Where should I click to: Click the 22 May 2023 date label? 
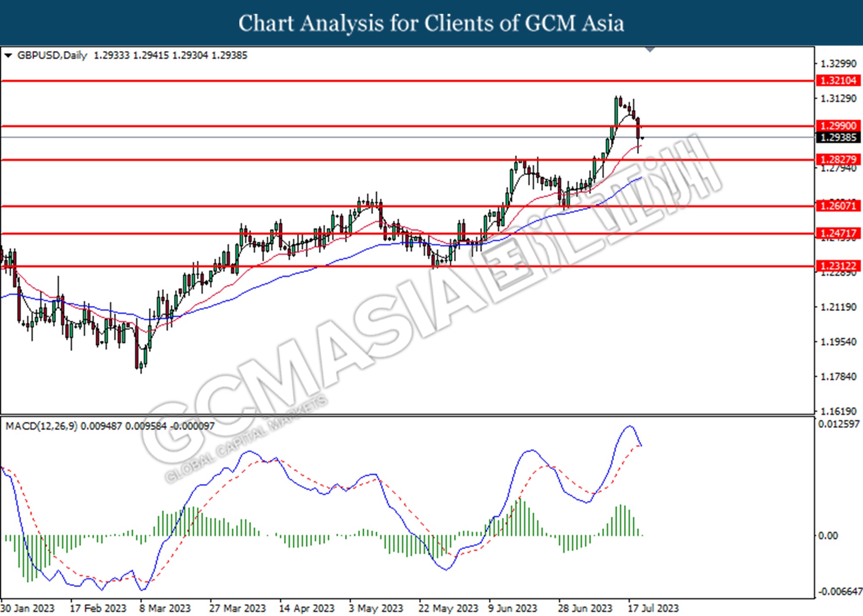449,608
